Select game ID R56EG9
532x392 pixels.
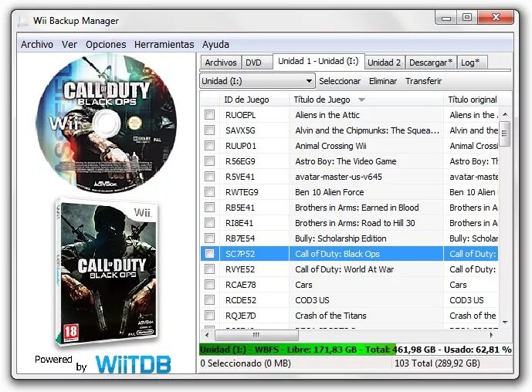click(x=240, y=161)
